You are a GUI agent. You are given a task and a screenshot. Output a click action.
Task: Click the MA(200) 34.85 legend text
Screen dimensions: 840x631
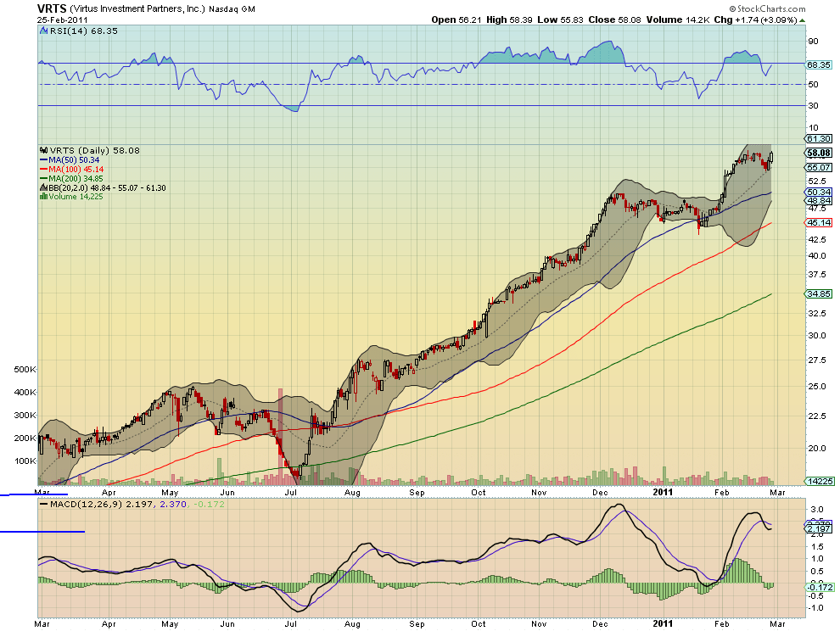coord(76,178)
